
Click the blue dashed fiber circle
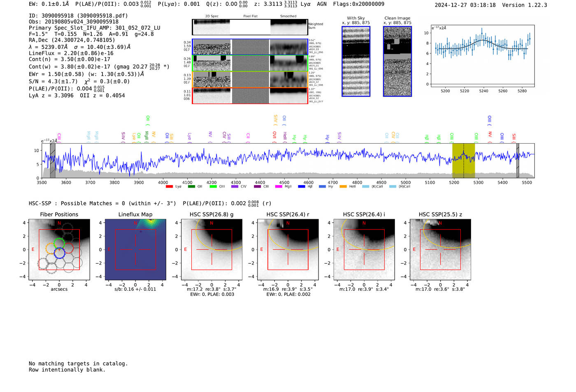click(60, 253)
